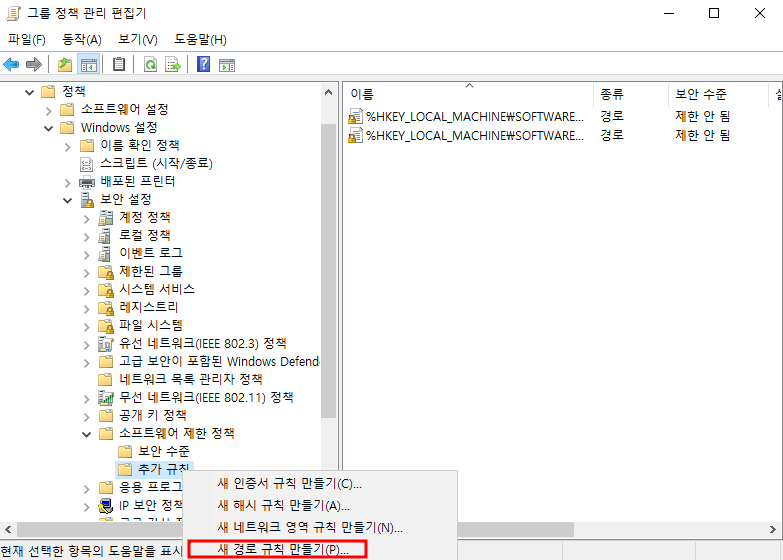Click the second registry path rule icon
Image resolution: width=783 pixels, height=560 pixels.
coord(355,135)
